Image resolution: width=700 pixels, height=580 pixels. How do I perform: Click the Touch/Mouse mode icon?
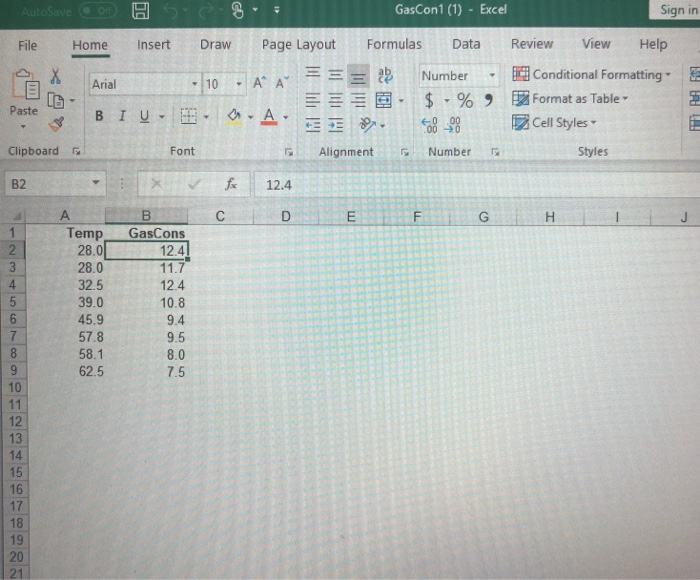[238, 10]
